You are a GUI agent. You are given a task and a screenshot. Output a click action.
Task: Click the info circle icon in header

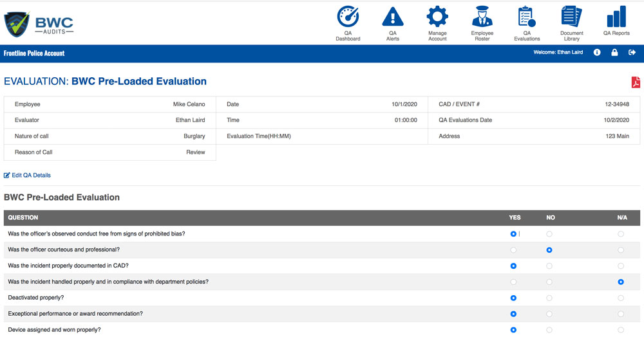click(597, 53)
